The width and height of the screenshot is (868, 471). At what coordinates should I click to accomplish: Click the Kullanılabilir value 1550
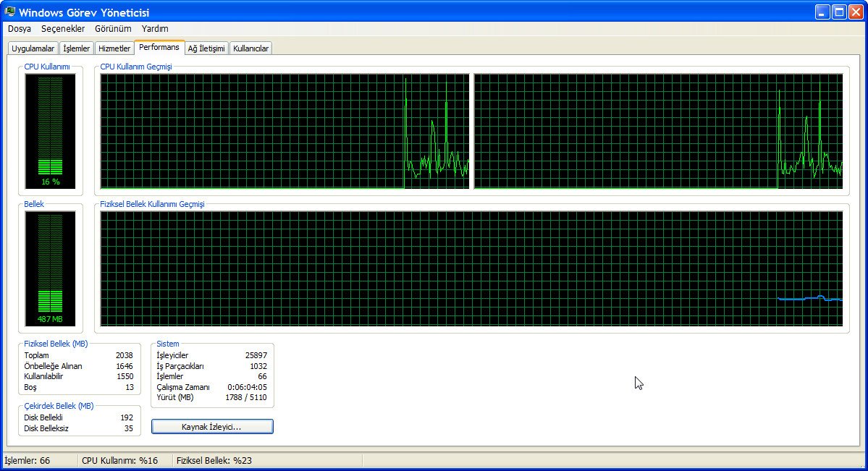[125, 376]
